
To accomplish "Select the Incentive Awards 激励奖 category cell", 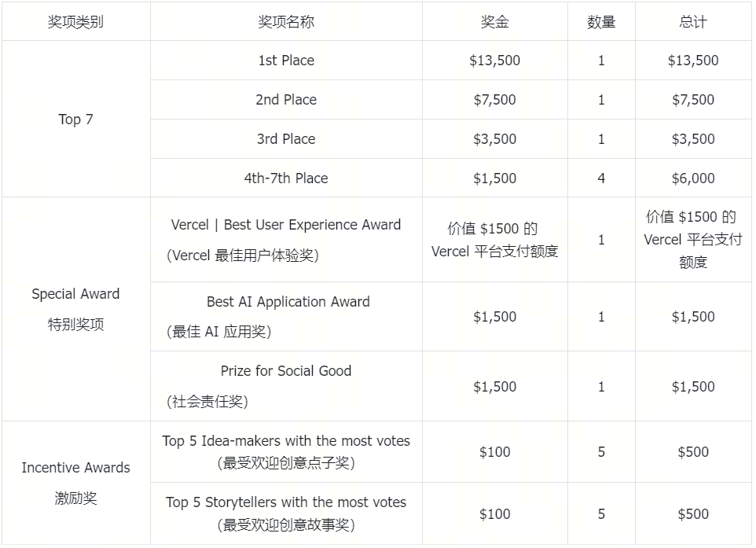I will click(75, 483).
